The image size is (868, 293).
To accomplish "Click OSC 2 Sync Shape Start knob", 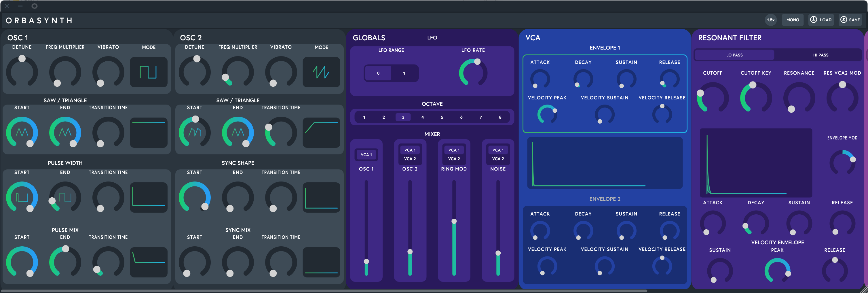I will click(x=195, y=197).
